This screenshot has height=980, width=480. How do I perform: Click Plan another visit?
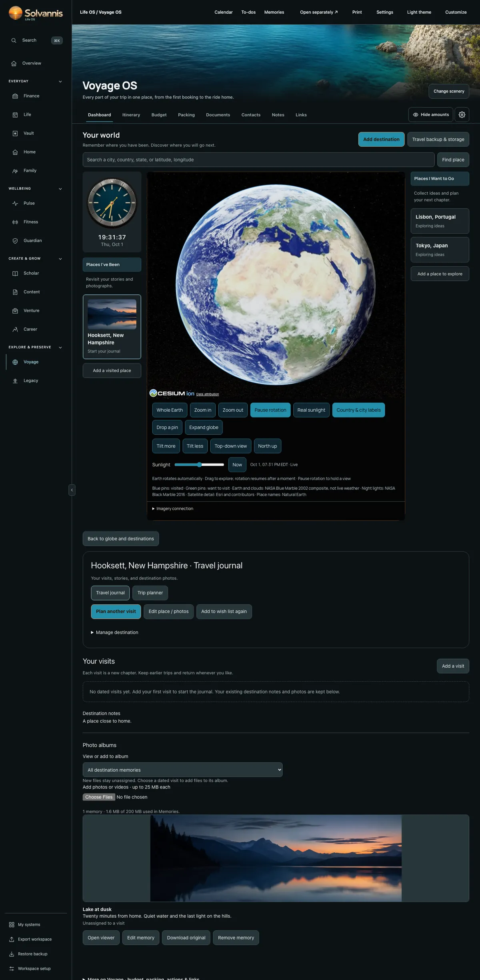[x=116, y=612]
